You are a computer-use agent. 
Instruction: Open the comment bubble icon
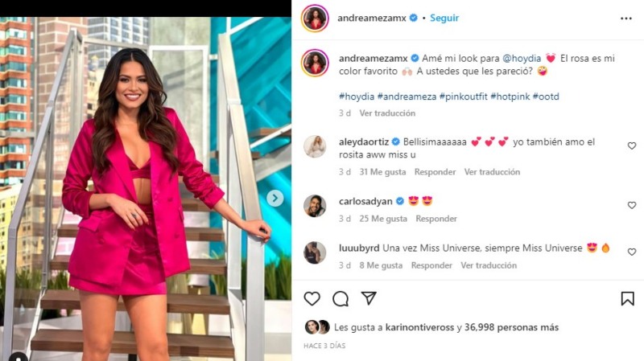[x=341, y=298]
